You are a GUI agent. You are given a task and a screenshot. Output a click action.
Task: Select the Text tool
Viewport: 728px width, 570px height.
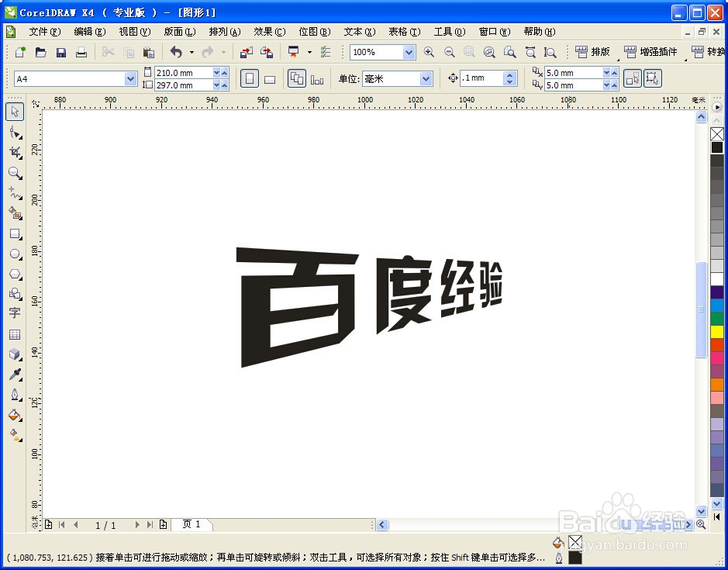point(15,313)
